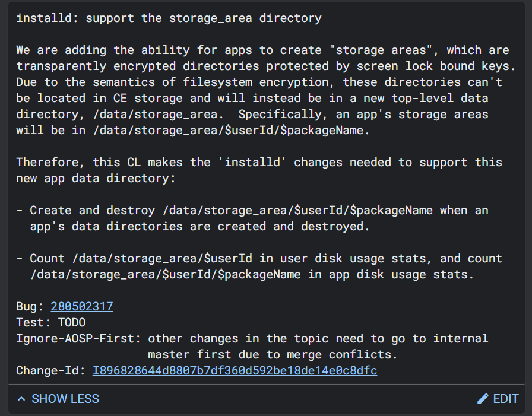Image resolution: width=532 pixels, height=416 pixels.
Task: Click the commit title 'installd: support the storage_area directory'
Action: pos(169,18)
